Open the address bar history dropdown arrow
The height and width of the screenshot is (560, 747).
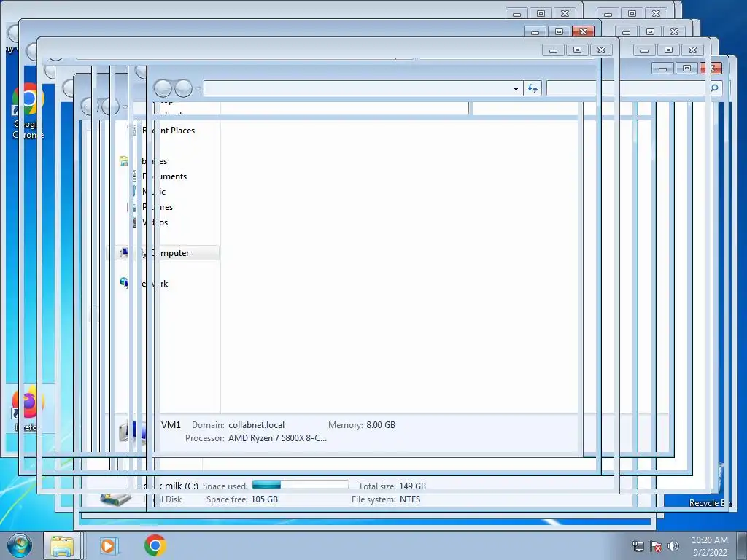click(516, 88)
